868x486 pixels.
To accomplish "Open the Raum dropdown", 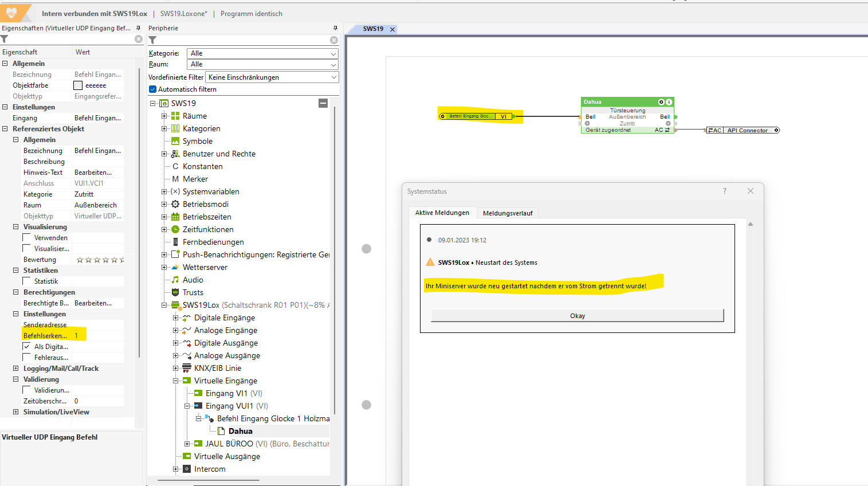I will click(x=262, y=64).
